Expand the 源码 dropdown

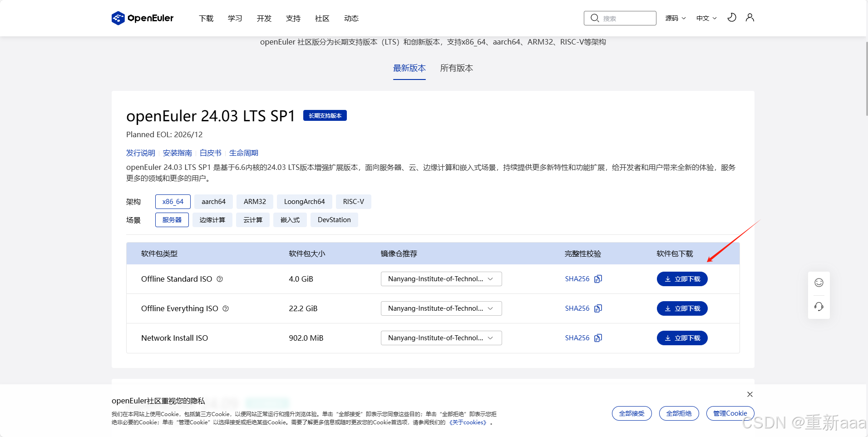click(x=676, y=18)
